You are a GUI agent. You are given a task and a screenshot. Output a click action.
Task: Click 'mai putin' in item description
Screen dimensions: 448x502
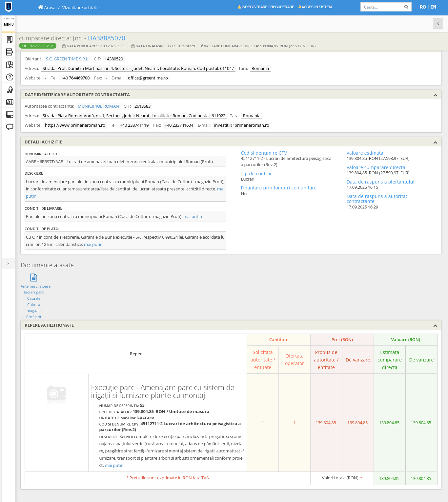114,466
